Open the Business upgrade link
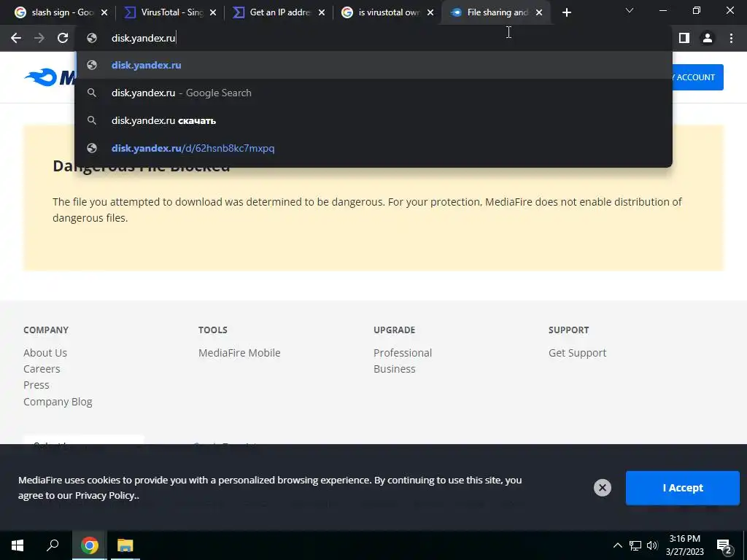The height and width of the screenshot is (560, 747). [x=395, y=369]
